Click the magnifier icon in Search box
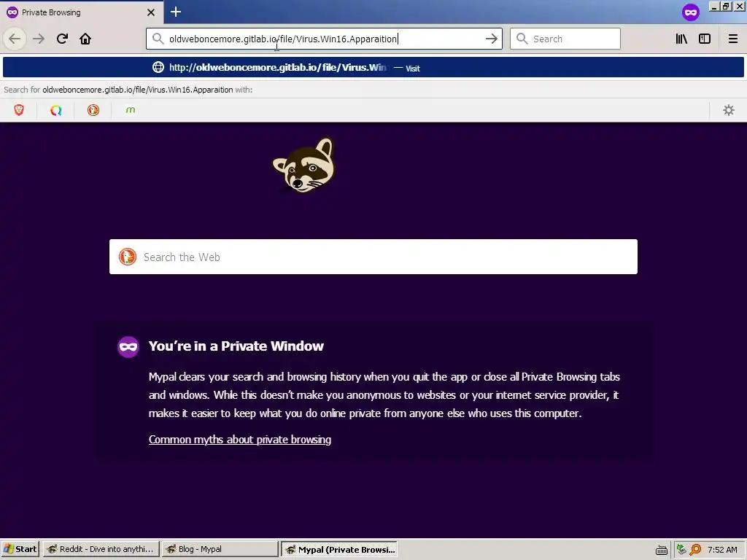 pyautogui.click(x=522, y=39)
